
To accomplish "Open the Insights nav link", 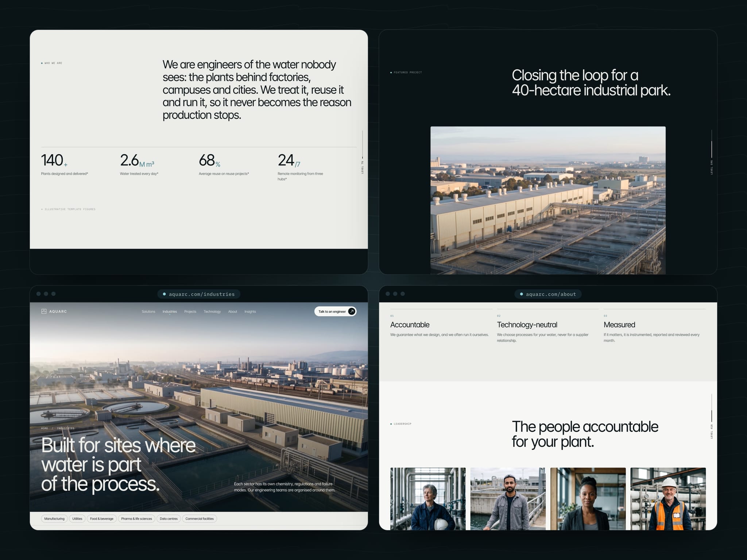I will (250, 312).
